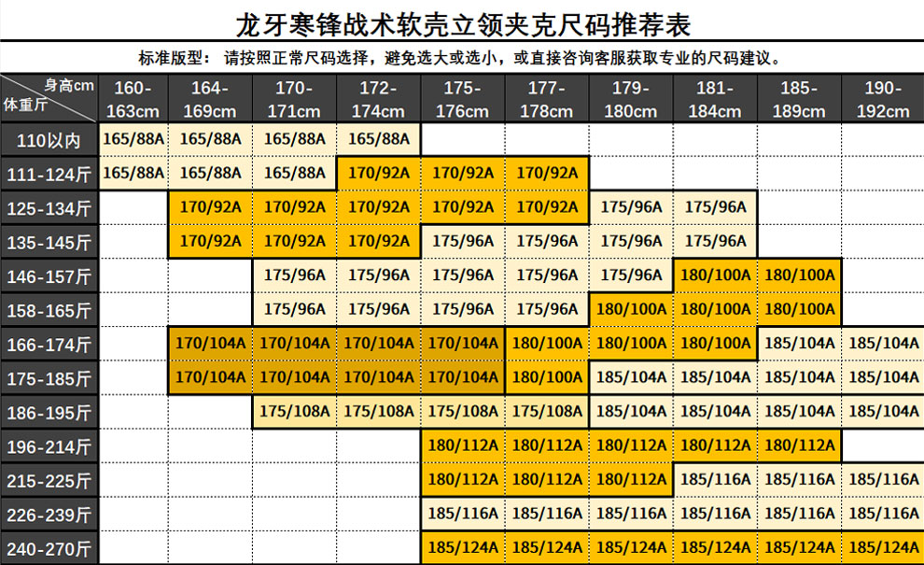Click 180/100A in 146-157斤 row, 181-184cm column
Image resolution: width=924 pixels, height=565 pixels.
point(715,275)
